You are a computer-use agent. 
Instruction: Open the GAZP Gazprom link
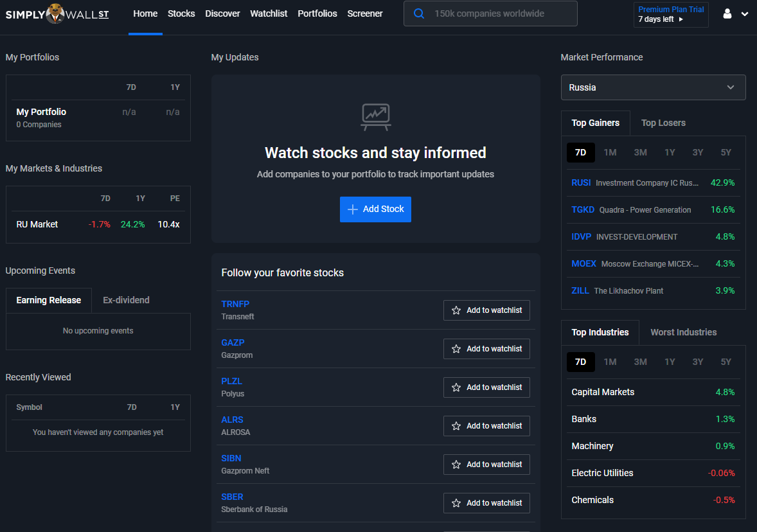click(233, 342)
